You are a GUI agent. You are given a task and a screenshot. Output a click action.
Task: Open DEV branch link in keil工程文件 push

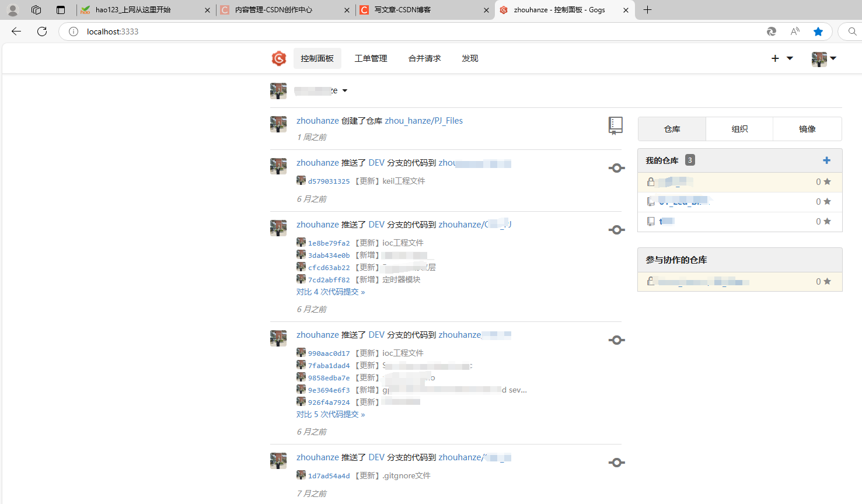click(376, 163)
